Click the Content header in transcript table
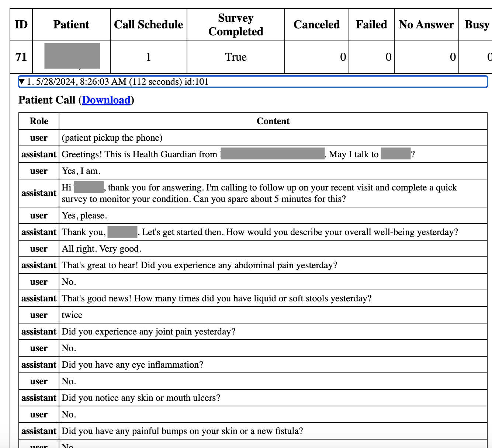492x448 pixels. point(273,121)
